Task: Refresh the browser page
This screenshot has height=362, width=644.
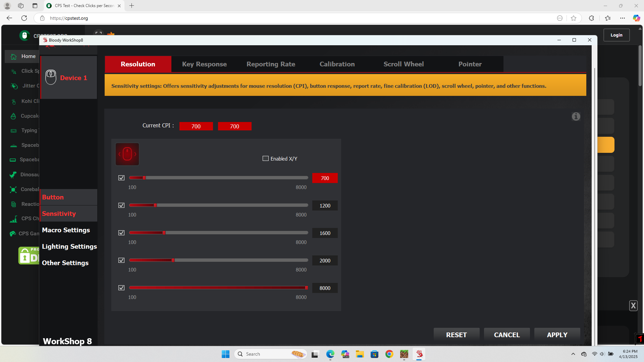Action: [x=24, y=18]
